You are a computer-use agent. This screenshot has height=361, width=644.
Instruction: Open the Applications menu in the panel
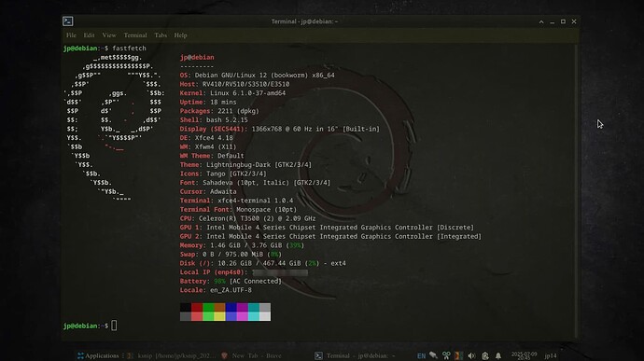click(98, 355)
